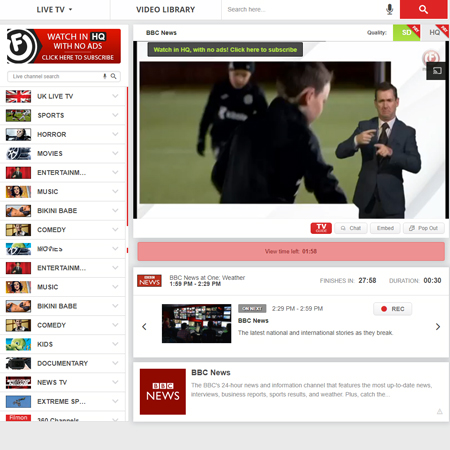Expand the HORROR category chevron
This screenshot has width=450, height=450.
click(x=115, y=134)
